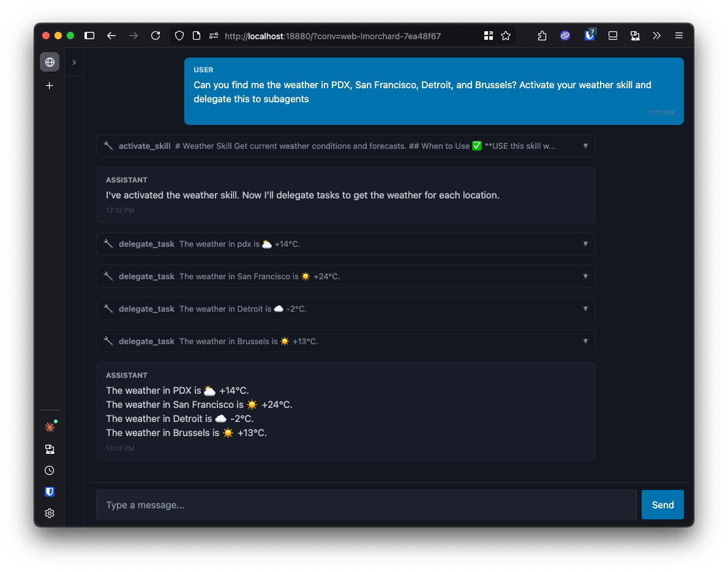Viewport: 728px width, 572px height.
Task: Click the Type a message input field
Action: click(366, 505)
